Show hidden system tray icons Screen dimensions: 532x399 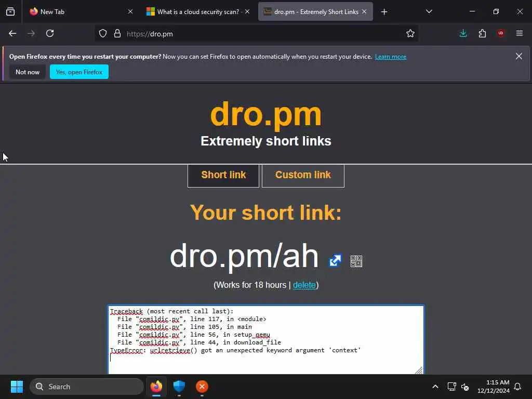tap(435, 387)
